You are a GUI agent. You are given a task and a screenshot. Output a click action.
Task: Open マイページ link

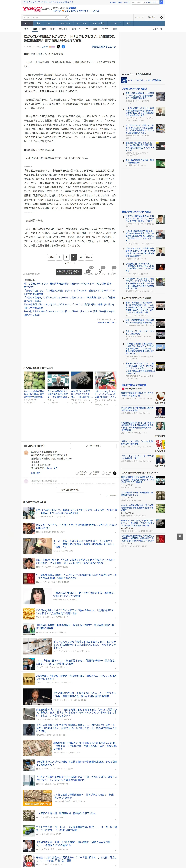(x=139, y=18)
